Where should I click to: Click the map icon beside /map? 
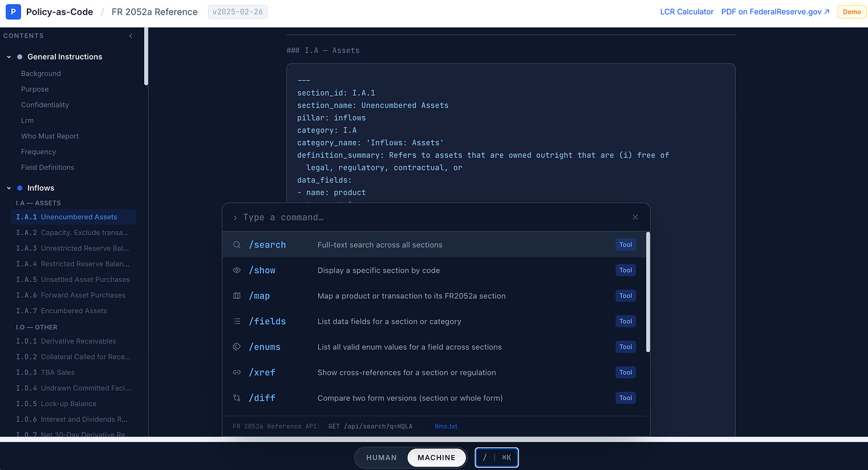pos(237,296)
